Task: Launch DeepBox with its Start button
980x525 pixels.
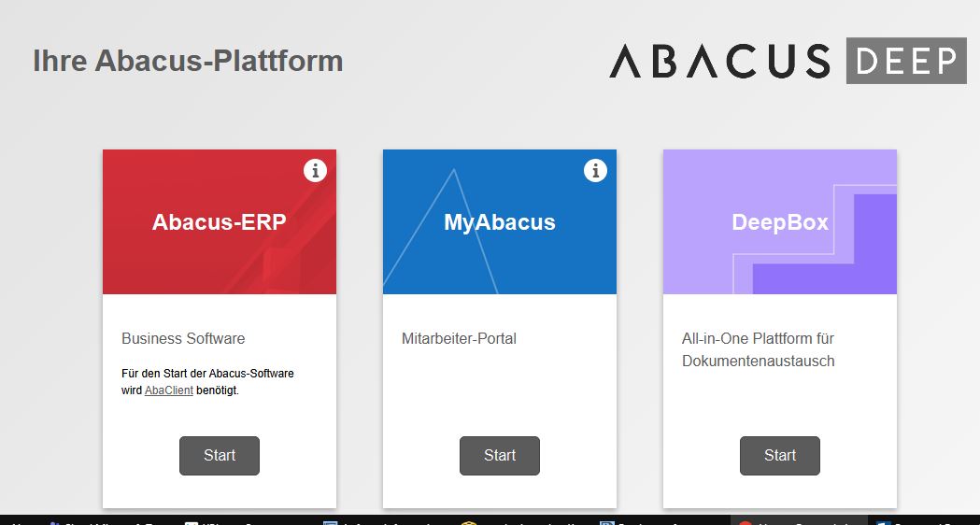Action: click(779, 456)
